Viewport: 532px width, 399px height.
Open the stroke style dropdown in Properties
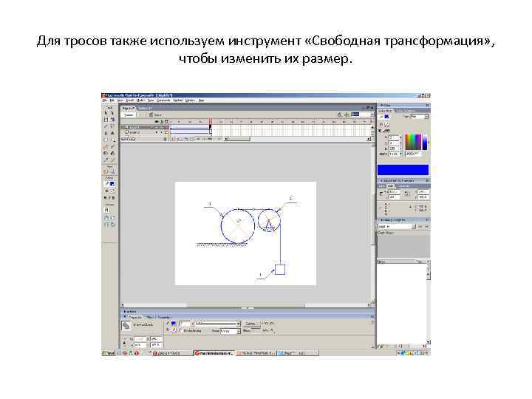coord(217,324)
